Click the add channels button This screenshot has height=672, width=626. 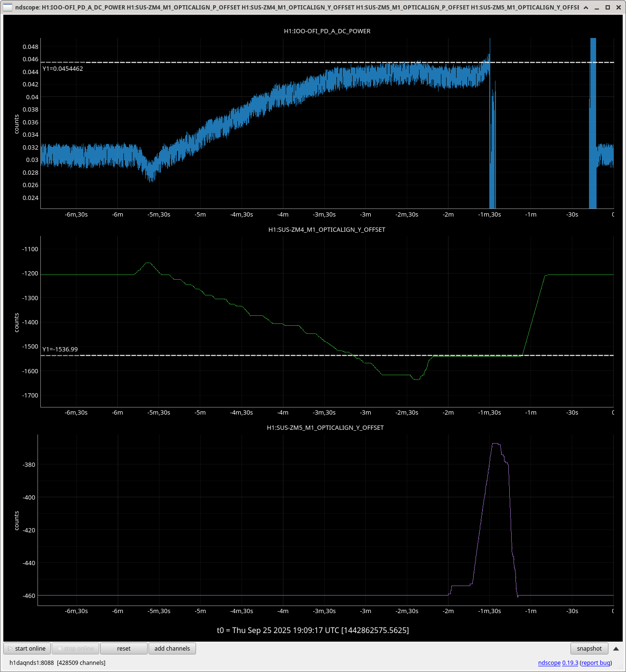coord(172,649)
